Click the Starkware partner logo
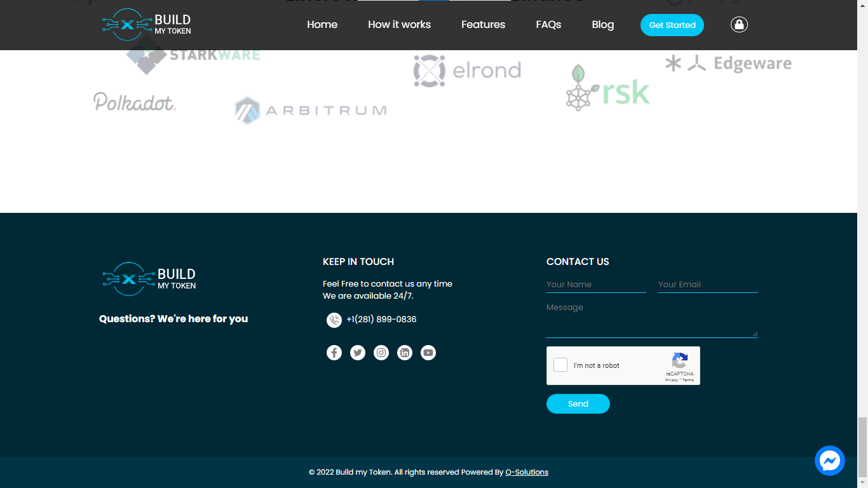This screenshot has width=868, height=488. pyautogui.click(x=193, y=55)
